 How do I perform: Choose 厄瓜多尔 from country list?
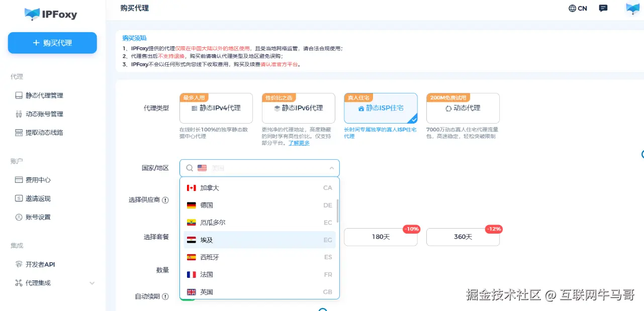click(259, 223)
